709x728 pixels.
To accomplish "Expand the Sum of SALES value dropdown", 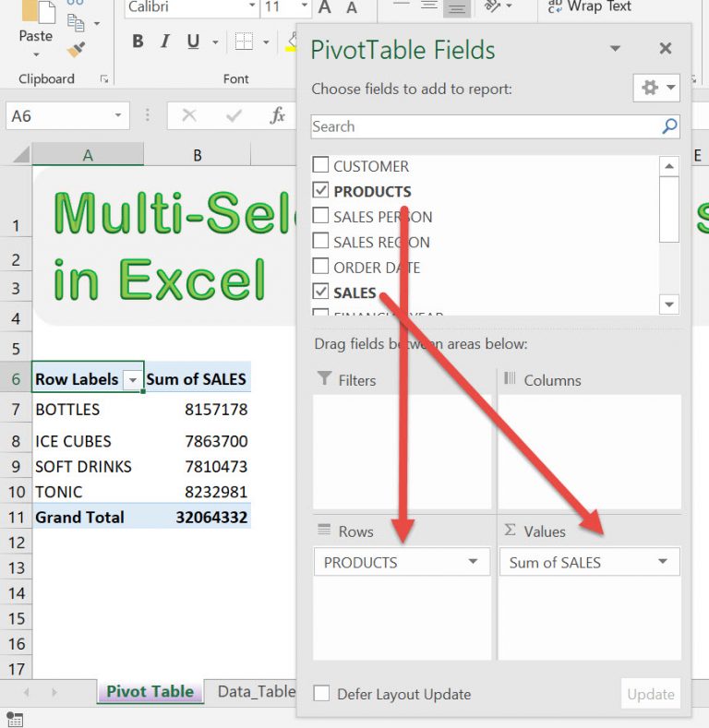I will pyautogui.click(x=662, y=562).
